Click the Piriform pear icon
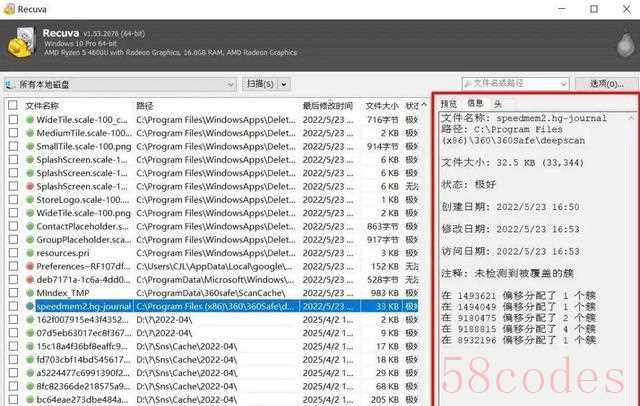Screen dimensions: 640x406 point(622,42)
